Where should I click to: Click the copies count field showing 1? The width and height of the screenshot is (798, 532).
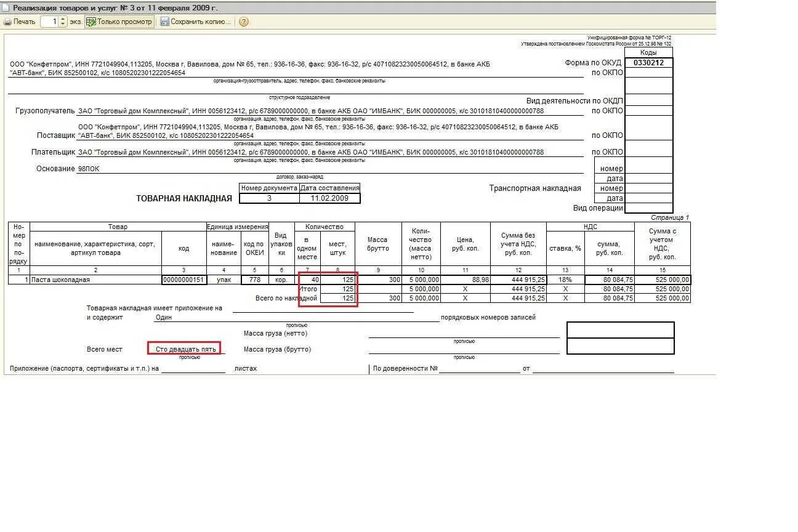tap(49, 22)
